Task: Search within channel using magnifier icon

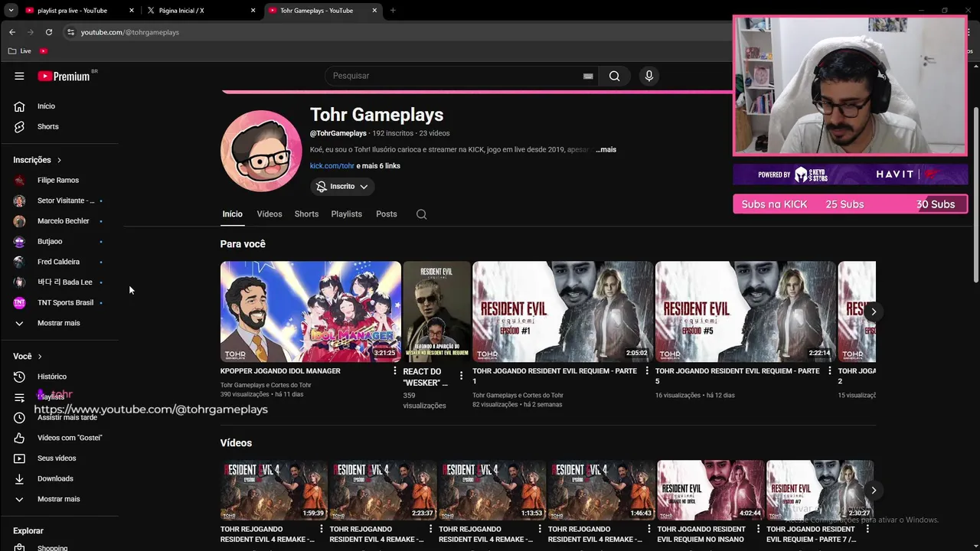Action: pyautogui.click(x=421, y=214)
